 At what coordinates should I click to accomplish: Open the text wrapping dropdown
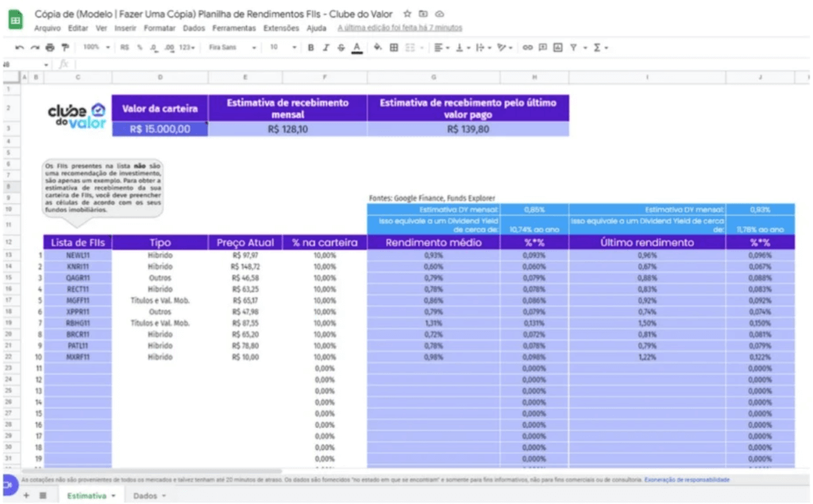484,48
